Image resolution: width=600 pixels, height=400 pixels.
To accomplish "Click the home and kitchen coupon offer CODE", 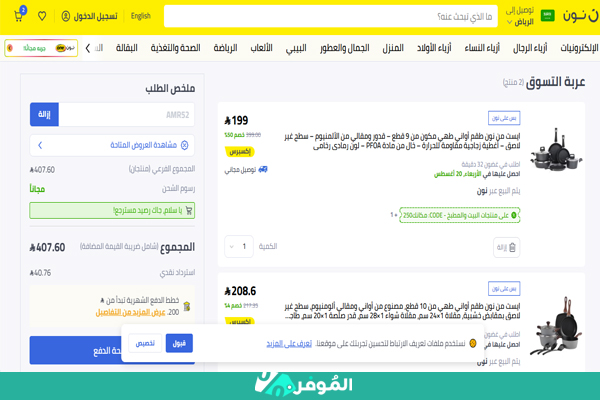I will coord(460,215).
